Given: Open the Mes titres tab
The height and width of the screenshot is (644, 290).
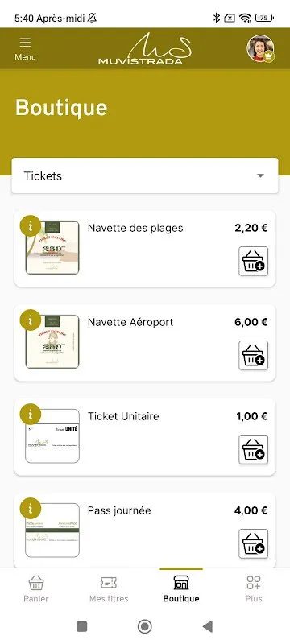Looking at the screenshot, I should coord(109,589).
